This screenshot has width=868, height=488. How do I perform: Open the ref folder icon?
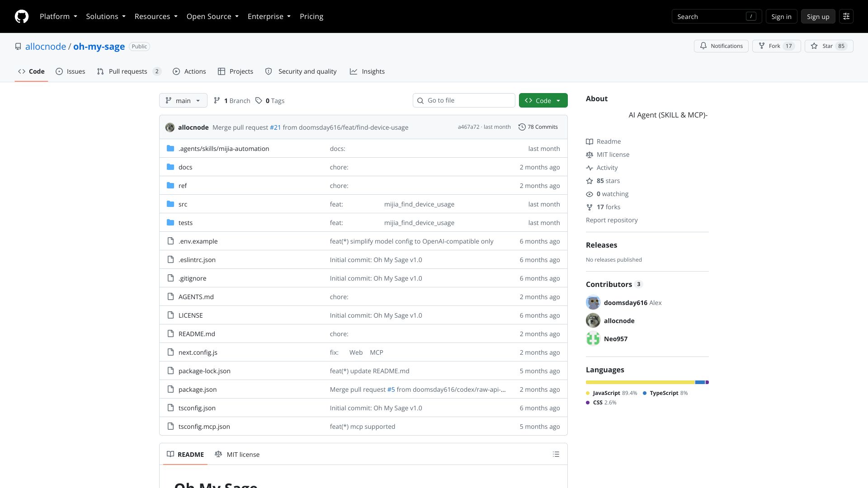click(x=170, y=186)
